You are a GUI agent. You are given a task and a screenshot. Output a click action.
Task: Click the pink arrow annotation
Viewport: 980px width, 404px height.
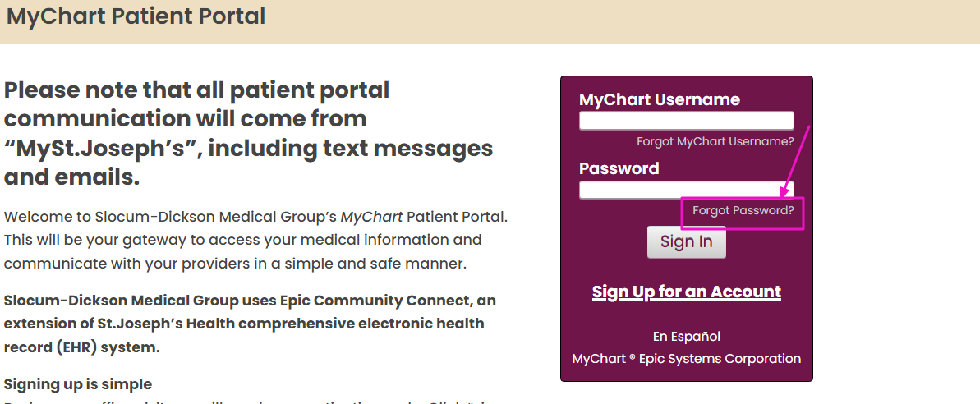click(x=794, y=163)
